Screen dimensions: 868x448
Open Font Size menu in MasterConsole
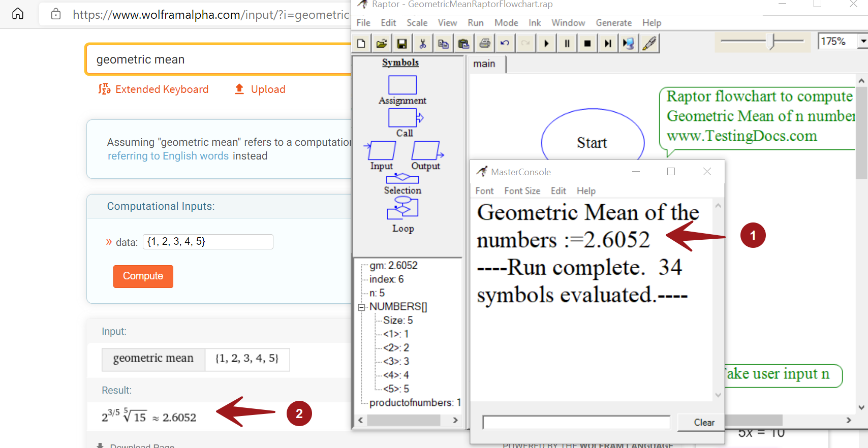[522, 191]
